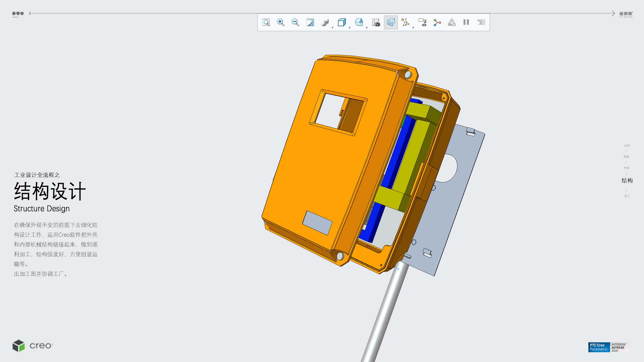Viewport: 644px width, 362px height.
Task: Expand the Display Style shaded-sphere dropdown
Action: point(326,22)
